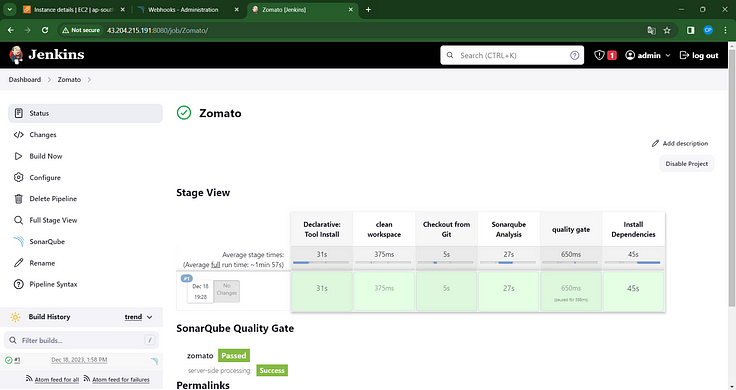The width and height of the screenshot is (736, 390).
Task: Click the #1 build badge in Stage View
Action: pyautogui.click(x=187, y=278)
